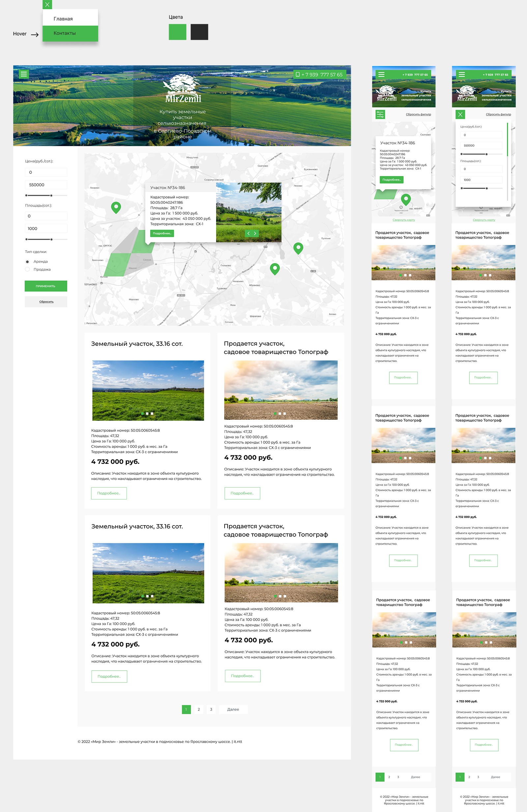The image size is (527, 812).
Task: Click the 550000 field in mobile filter panel
Action: point(481,146)
